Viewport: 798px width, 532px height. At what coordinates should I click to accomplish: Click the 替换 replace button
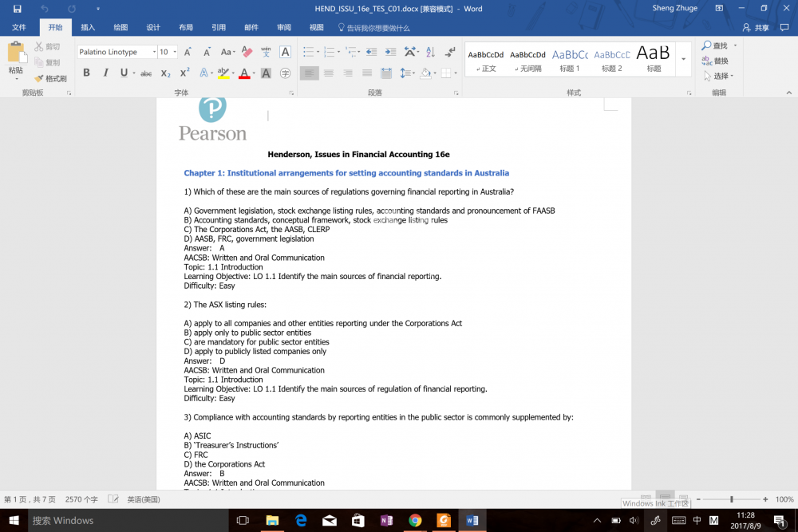[715, 61]
